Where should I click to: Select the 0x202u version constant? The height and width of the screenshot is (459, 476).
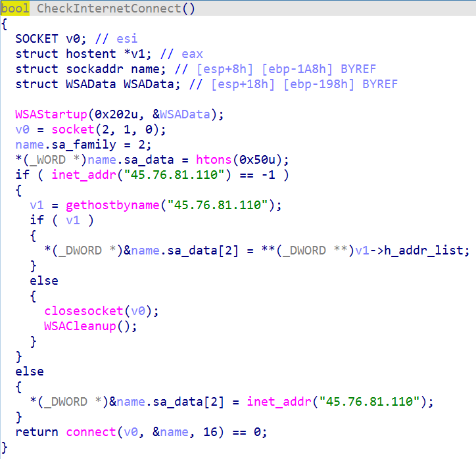click(x=116, y=114)
